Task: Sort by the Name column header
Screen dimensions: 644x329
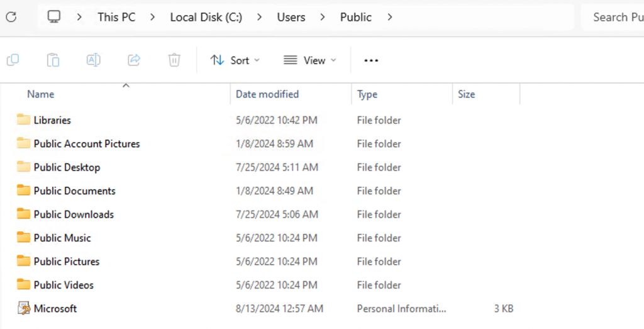Action: (41, 94)
